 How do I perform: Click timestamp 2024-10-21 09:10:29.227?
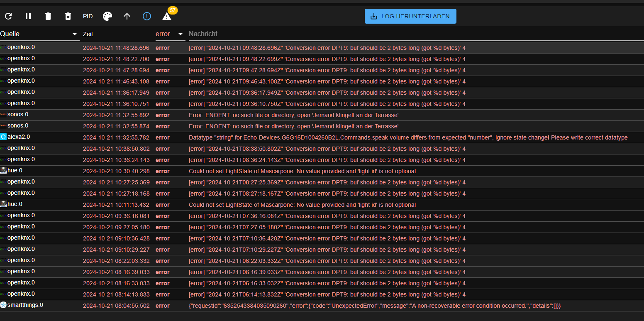point(116,250)
